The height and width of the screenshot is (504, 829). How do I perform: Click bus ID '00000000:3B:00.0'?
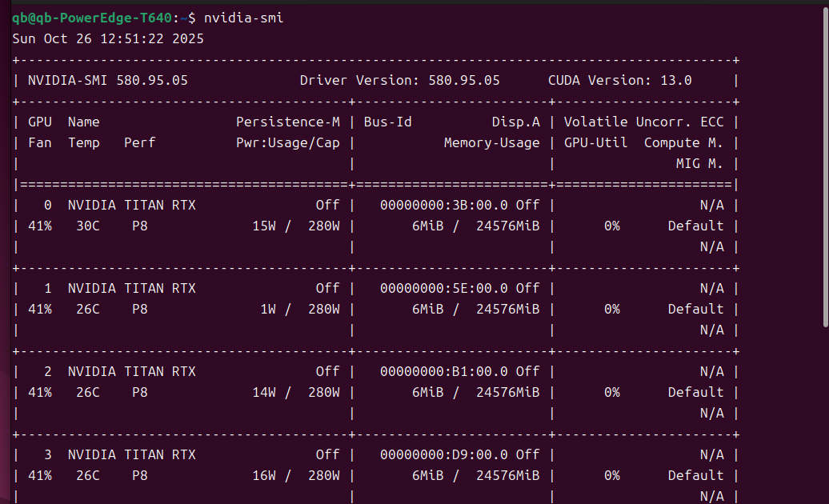(x=444, y=205)
